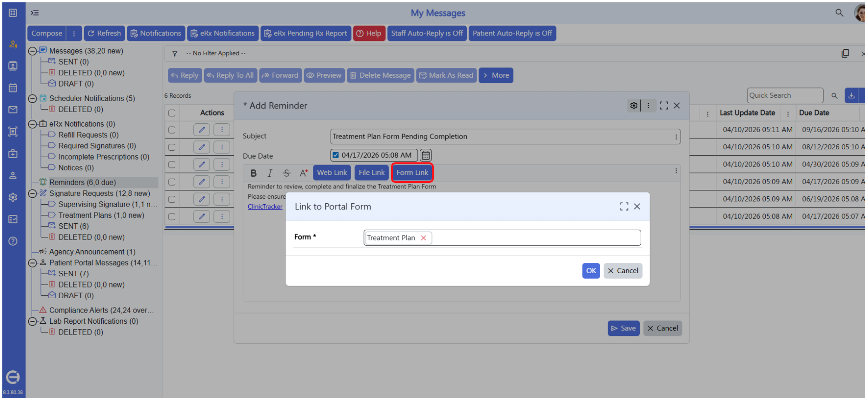
Task: Check the select-all records checkbox
Action: click(172, 113)
